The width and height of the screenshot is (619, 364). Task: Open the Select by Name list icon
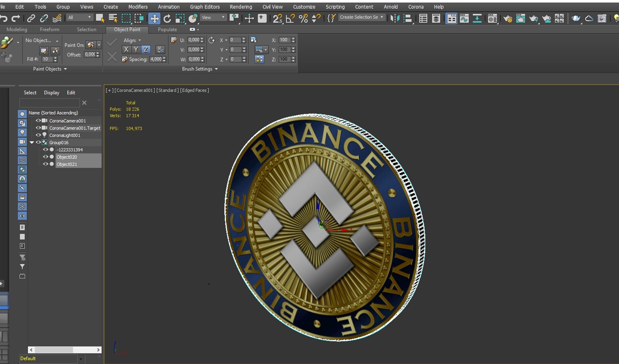tap(113, 18)
